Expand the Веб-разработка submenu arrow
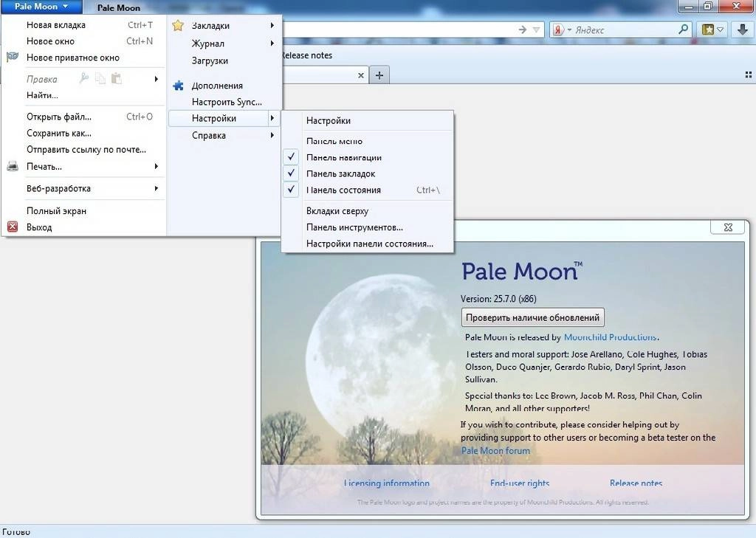Viewport: 756px width, 538px height. 157,188
